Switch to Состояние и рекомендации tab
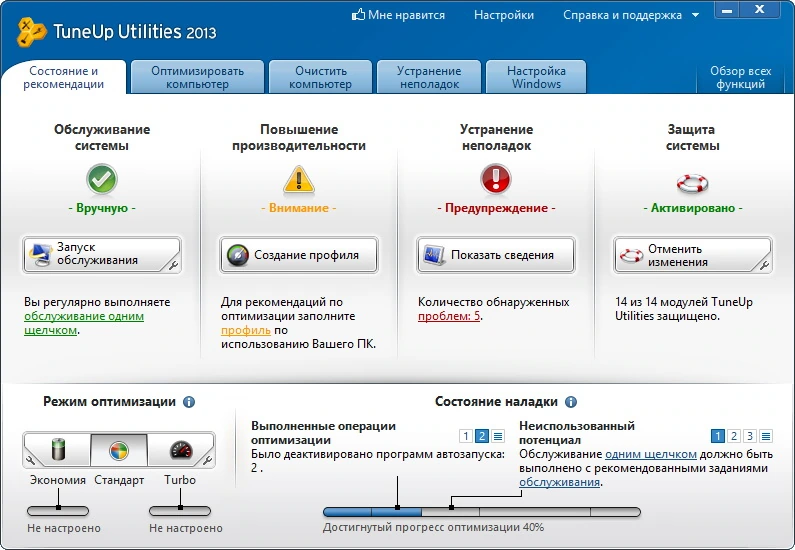The width and height of the screenshot is (795, 550). (x=63, y=78)
